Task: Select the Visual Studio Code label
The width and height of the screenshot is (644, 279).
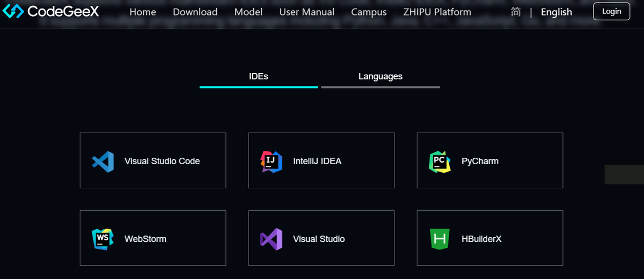Action: [x=162, y=161]
